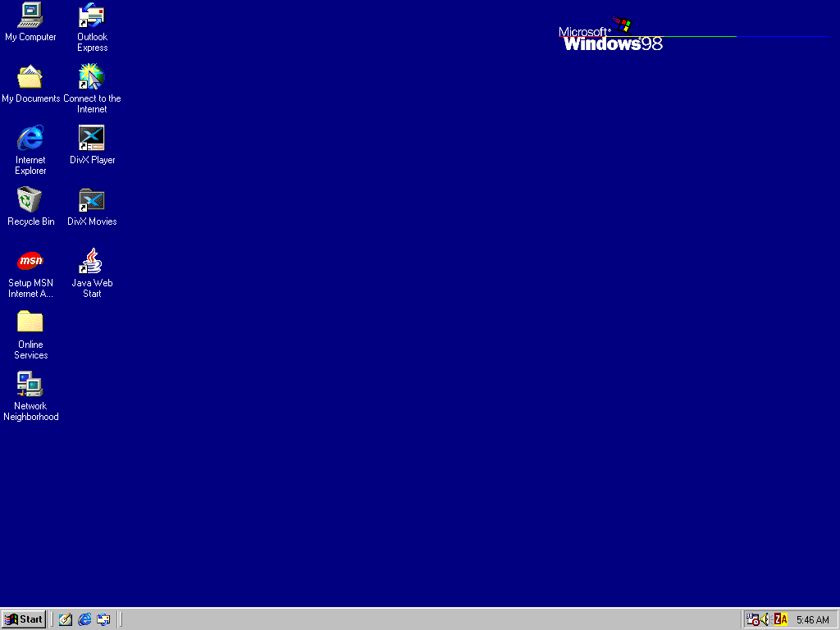Click the Internet Explorer desktop icon
Viewport: 840px width, 630px height.
[x=30, y=138]
